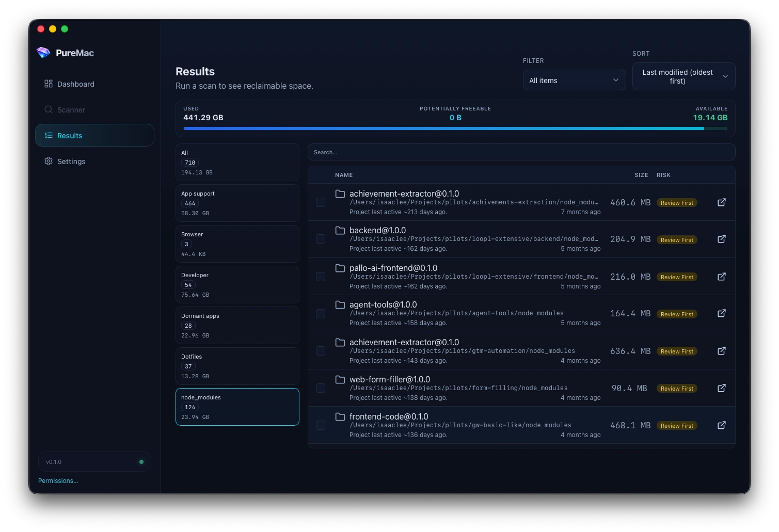Viewport: 779px width, 532px height.
Task: Click Review First badge on frontend-code@0.1.0
Action: pyautogui.click(x=677, y=426)
